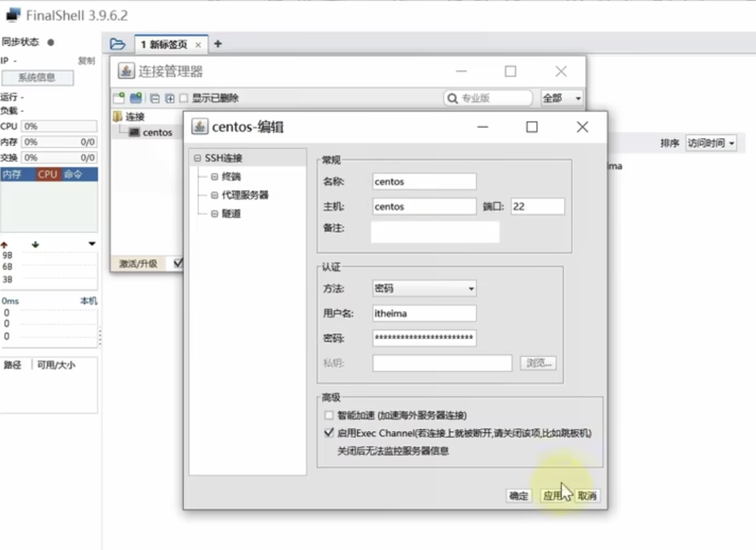This screenshot has height=550, width=756.
Task: Click the 本机 label in latency panel
Action: pos(89,301)
